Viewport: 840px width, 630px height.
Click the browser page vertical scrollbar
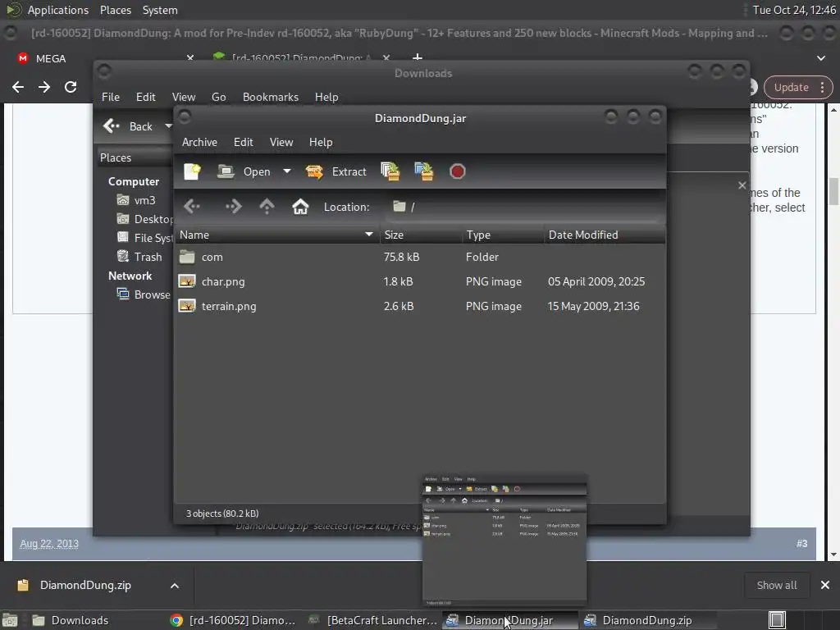click(x=834, y=191)
